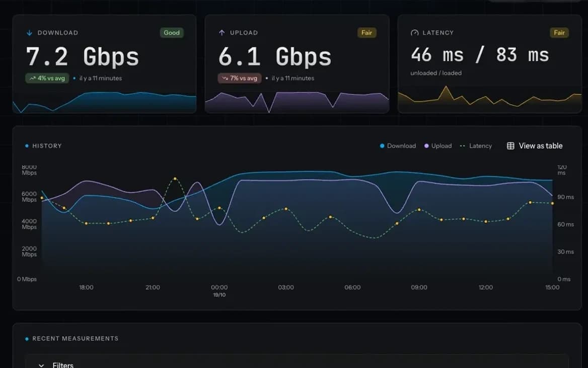Toggle Download series in legend
This screenshot has width=588, height=368.
(x=398, y=146)
